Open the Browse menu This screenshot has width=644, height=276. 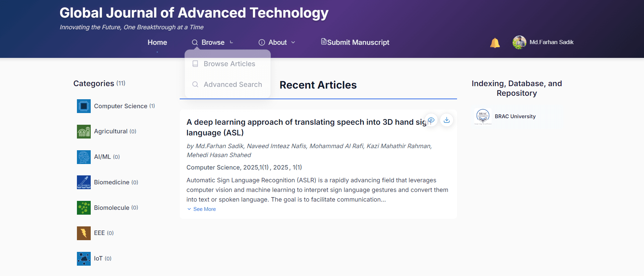213,42
